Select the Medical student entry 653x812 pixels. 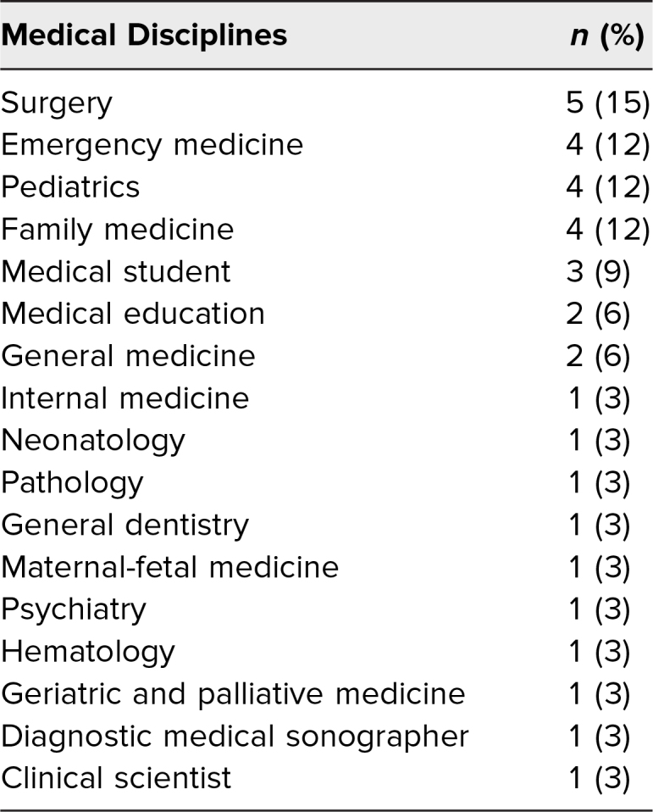(116, 271)
